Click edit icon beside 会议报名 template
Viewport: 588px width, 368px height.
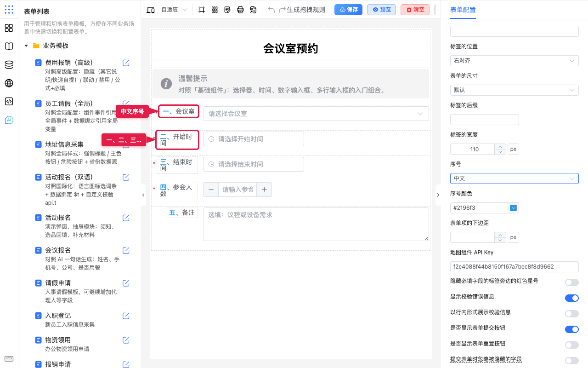click(x=126, y=250)
